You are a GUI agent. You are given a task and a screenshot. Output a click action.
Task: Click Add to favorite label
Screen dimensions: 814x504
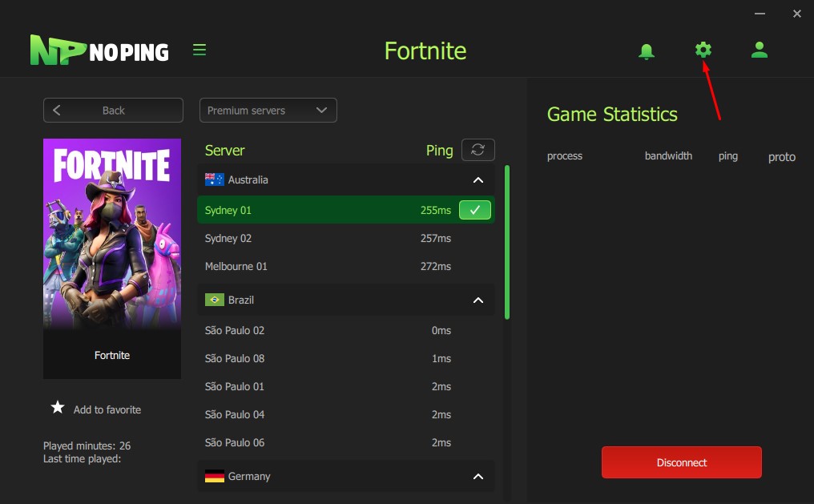point(107,409)
